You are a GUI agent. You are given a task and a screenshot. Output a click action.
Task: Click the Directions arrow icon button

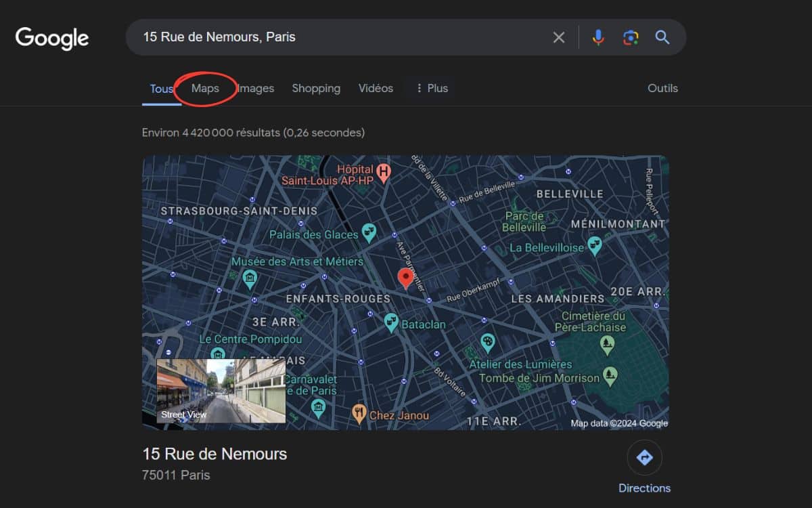pos(644,458)
